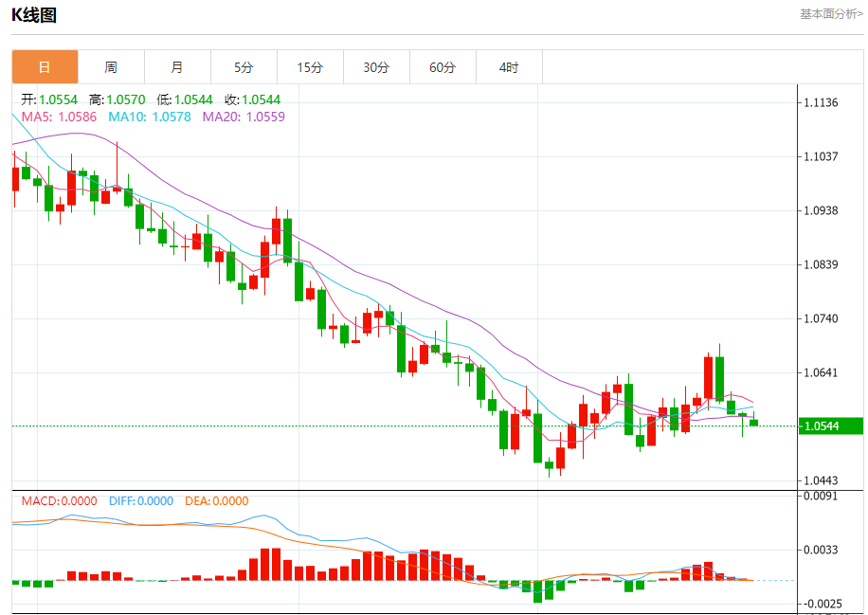Click the MA5: 1.0586 label
This screenshot has width=868, height=615.
59,117
